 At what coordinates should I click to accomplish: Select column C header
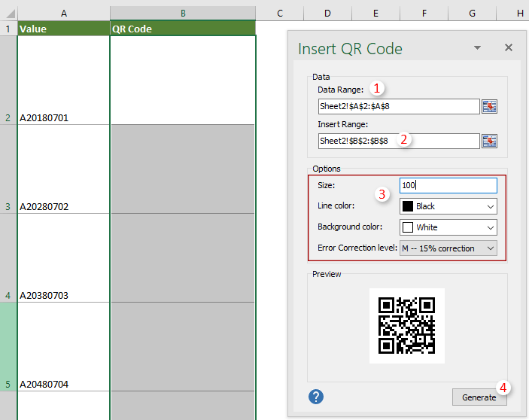coord(280,14)
